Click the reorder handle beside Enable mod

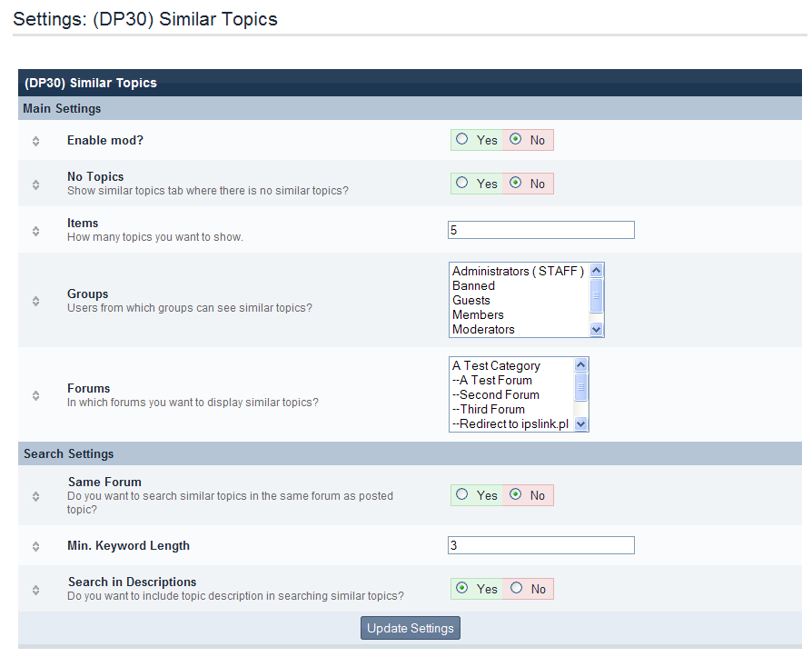point(35,141)
